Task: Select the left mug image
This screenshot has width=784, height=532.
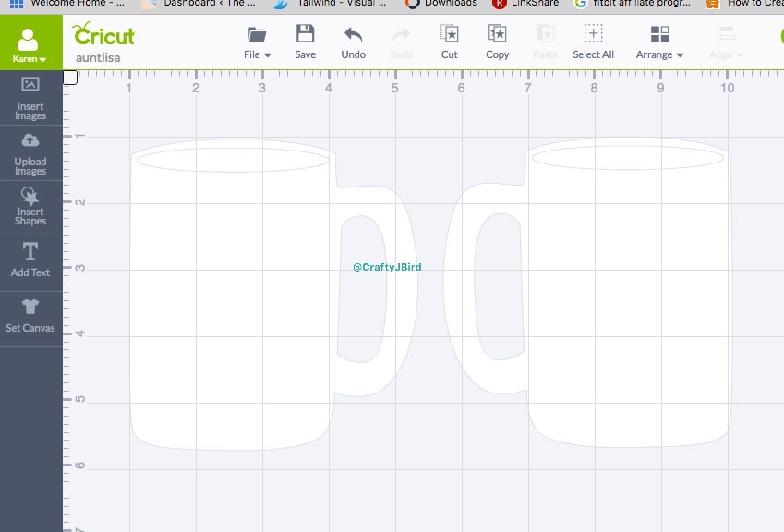Action: 231,305
